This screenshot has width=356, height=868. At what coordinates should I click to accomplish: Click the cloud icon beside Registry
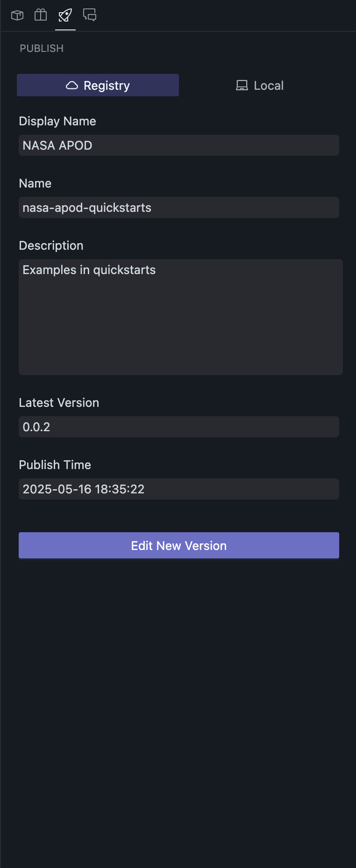click(x=72, y=86)
